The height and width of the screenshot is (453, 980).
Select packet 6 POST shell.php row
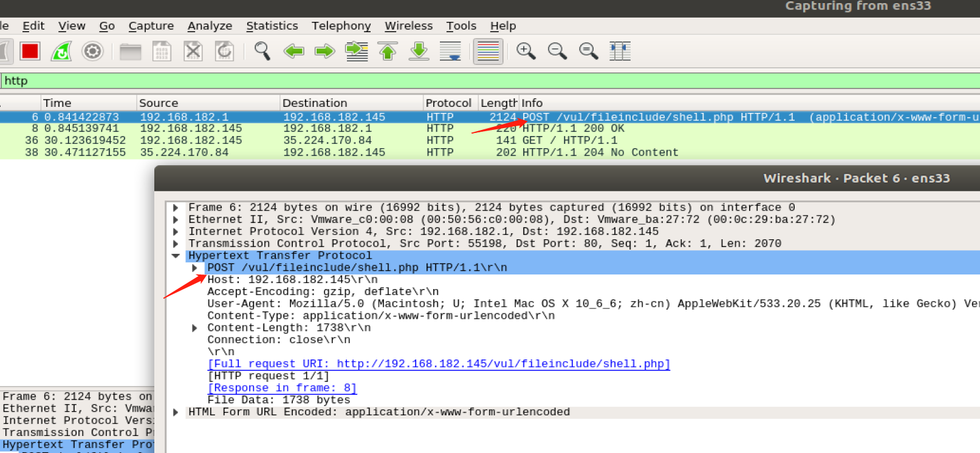point(490,117)
